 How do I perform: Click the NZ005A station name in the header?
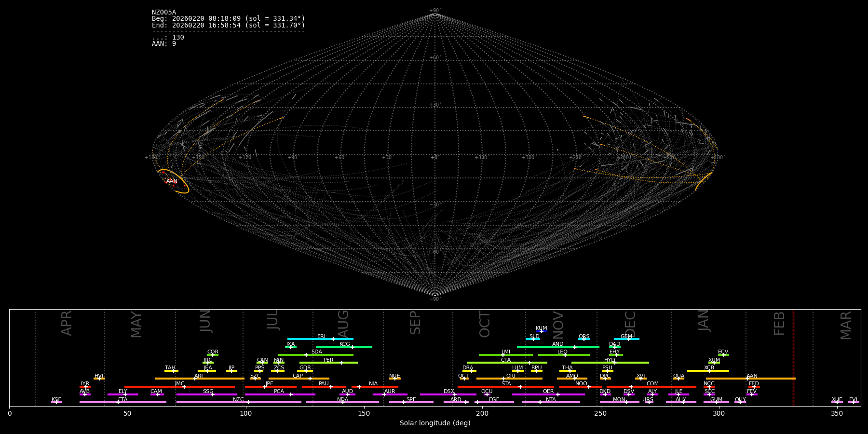(164, 13)
